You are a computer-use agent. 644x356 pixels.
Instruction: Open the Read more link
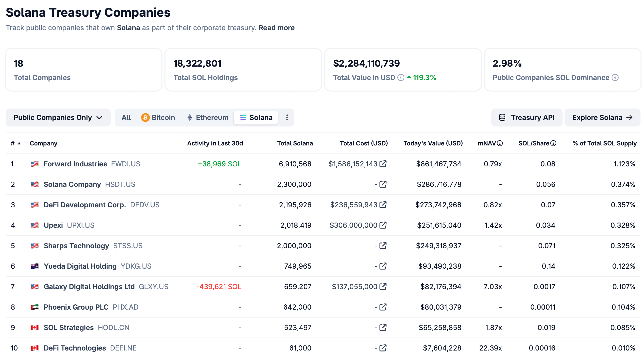click(x=276, y=28)
